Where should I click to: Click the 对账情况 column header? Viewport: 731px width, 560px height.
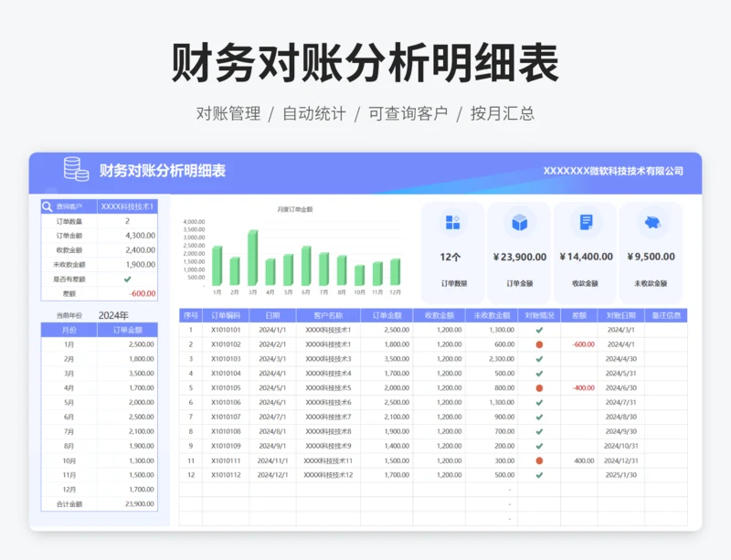click(x=539, y=316)
